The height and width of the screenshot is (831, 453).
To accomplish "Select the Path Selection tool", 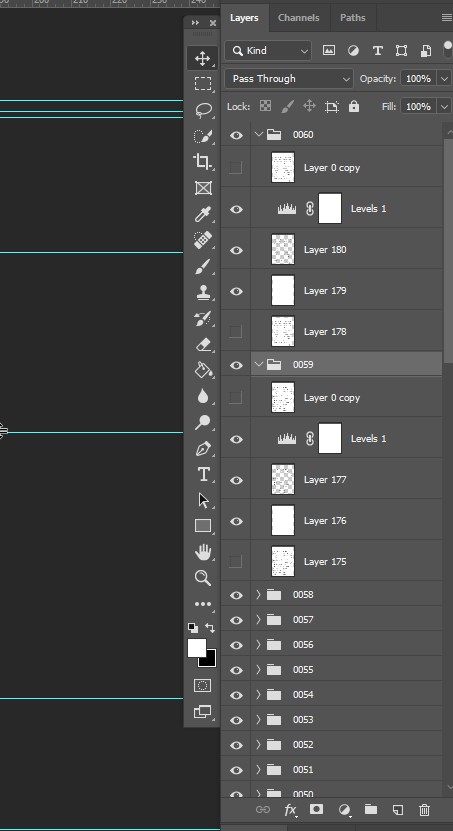I will tap(203, 500).
